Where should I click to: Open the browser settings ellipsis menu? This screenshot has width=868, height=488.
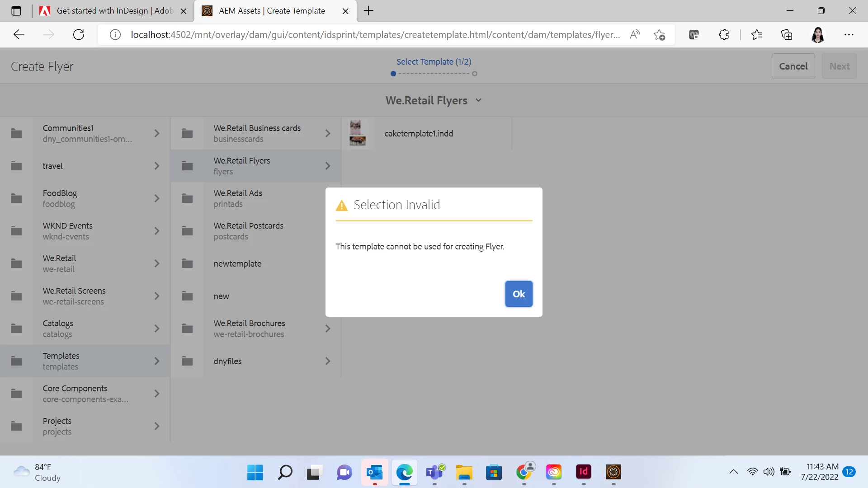pos(849,35)
